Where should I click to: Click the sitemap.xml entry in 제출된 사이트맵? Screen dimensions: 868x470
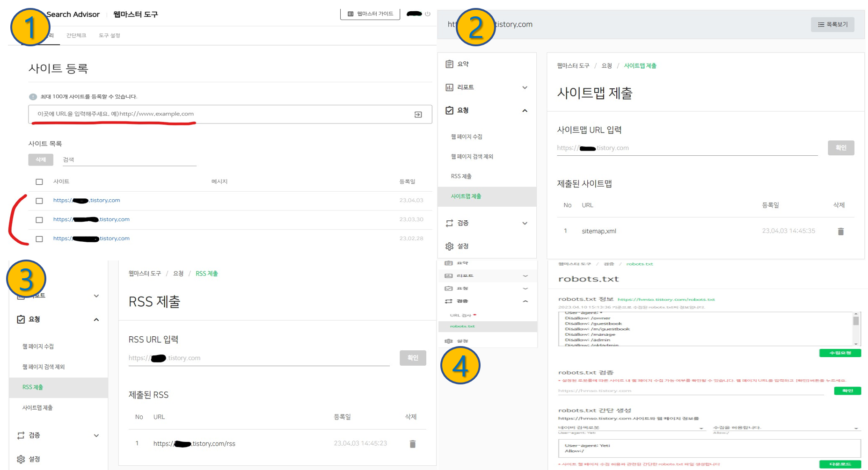(x=598, y=231)
